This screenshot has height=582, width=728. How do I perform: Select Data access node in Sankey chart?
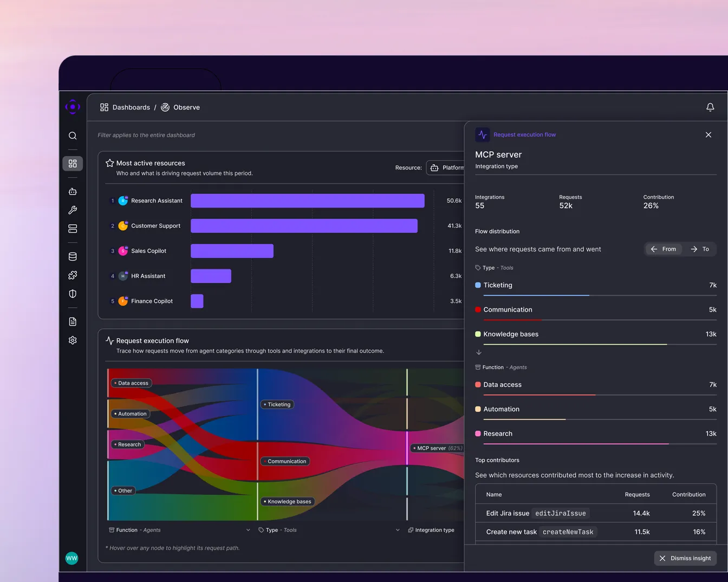coord(132,383)
